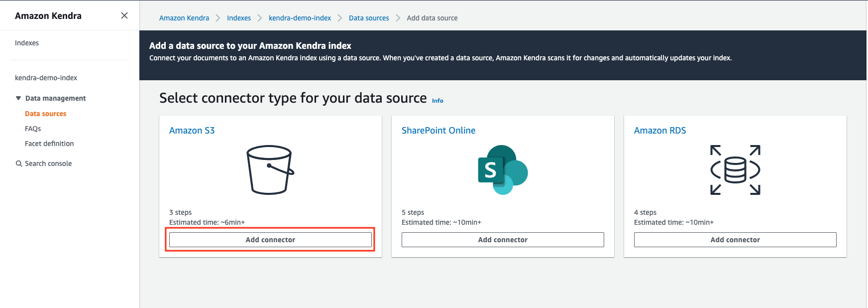Click the Data management section label

56,98
